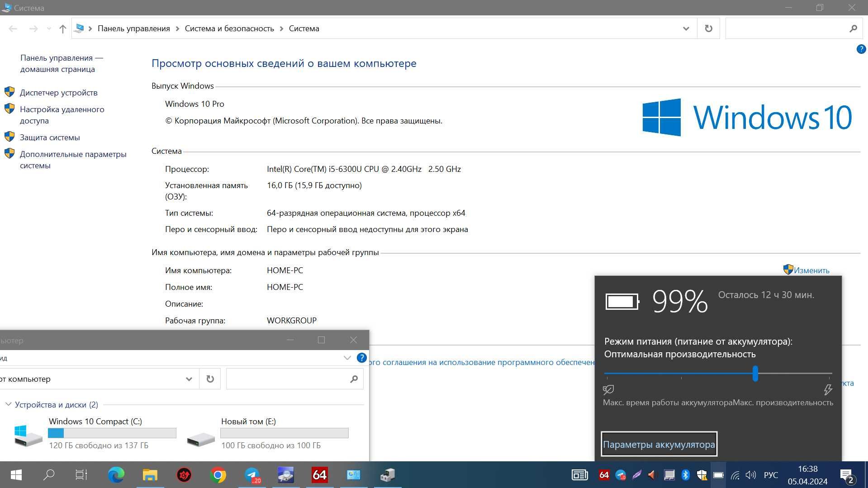The height and width of the screenshot is (488, 868).
Task: Select the Система и безопасность breadcrumb in the address bar
Action: point(229,28)
